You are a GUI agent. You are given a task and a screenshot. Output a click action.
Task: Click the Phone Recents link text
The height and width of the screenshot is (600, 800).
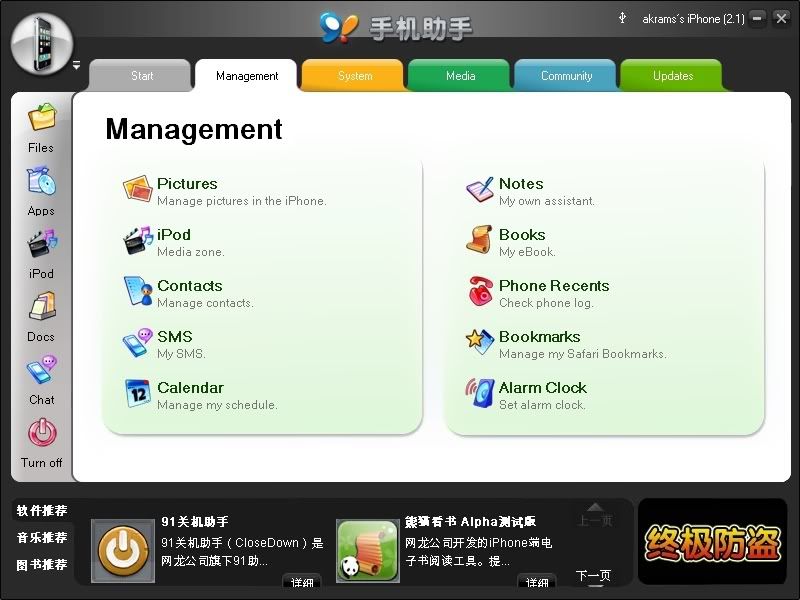tap(554, 286)
